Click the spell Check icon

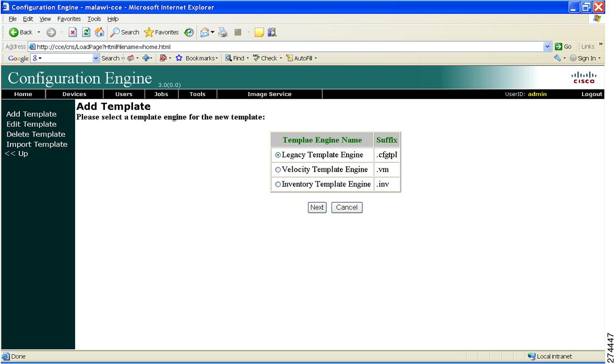click(256, 58)
